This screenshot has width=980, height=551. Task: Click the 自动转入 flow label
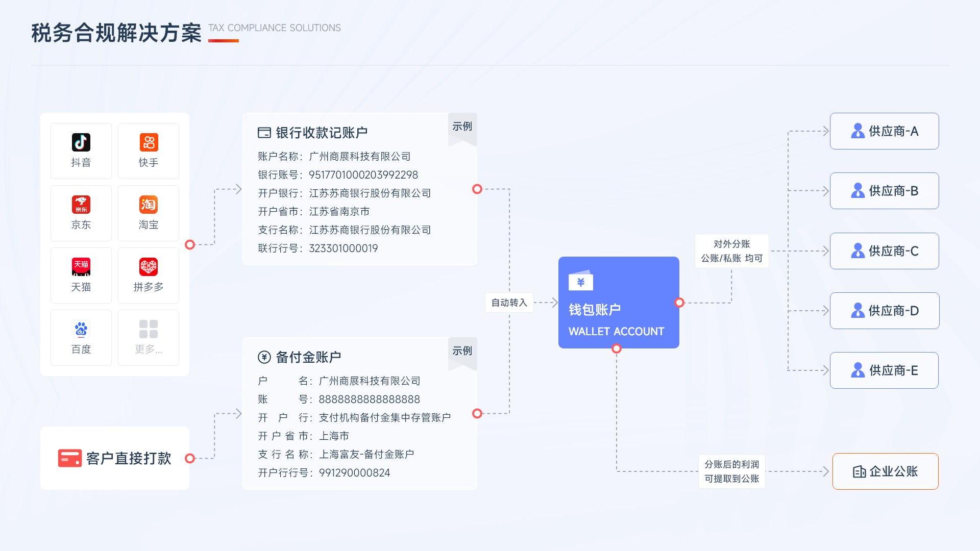pos(509,303)
